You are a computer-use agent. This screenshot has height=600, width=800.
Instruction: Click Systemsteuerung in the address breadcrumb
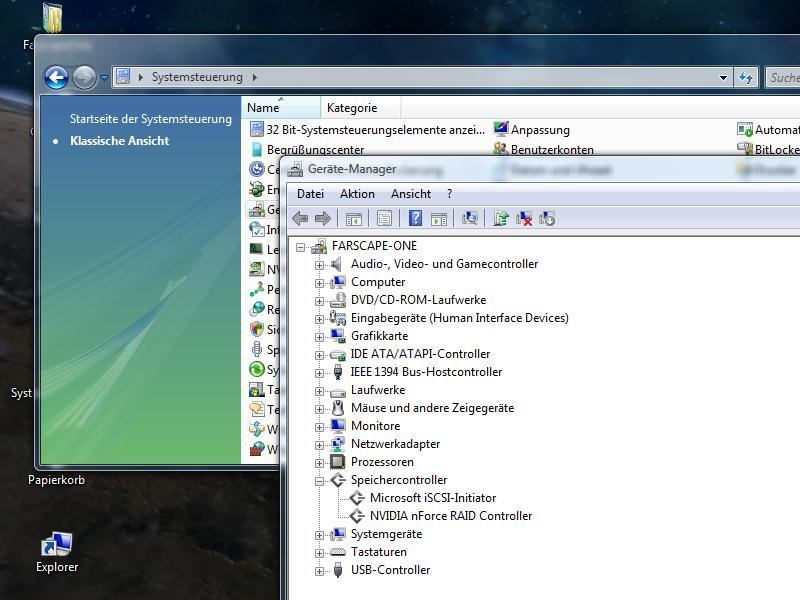coord(197,77)
